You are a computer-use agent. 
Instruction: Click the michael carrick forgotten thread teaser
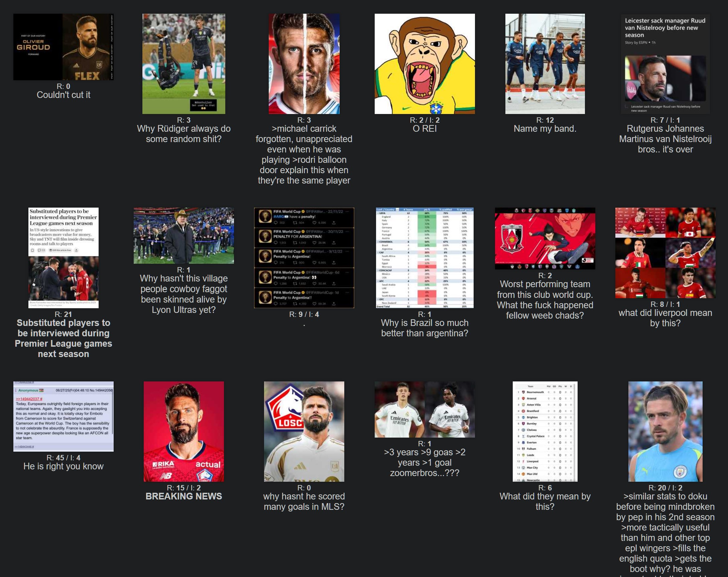pyautogui.click(x=304, y=155)
